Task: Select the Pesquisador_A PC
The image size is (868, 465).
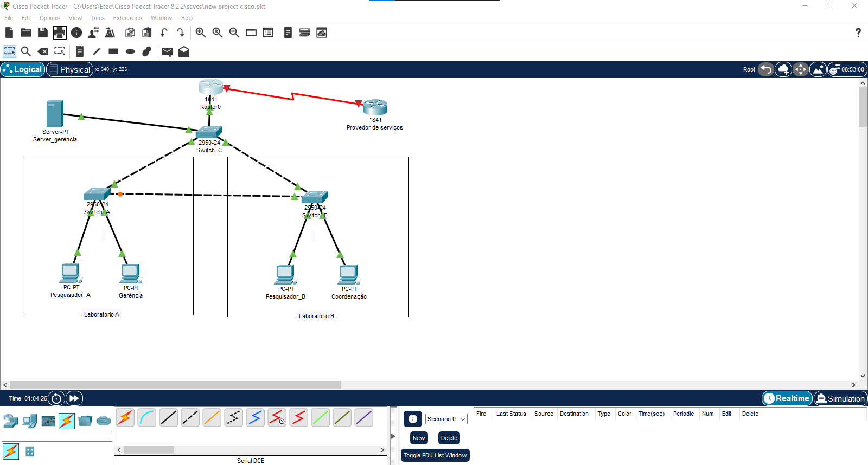Action: [71, 274]
